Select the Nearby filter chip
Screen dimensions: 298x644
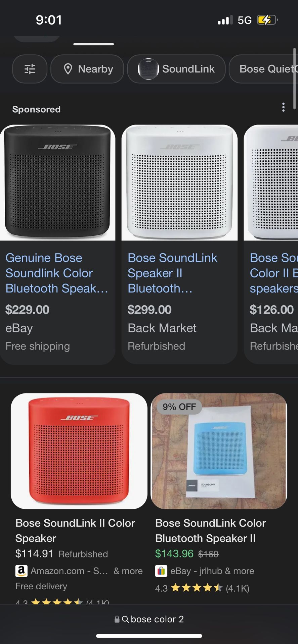[87, 69]
